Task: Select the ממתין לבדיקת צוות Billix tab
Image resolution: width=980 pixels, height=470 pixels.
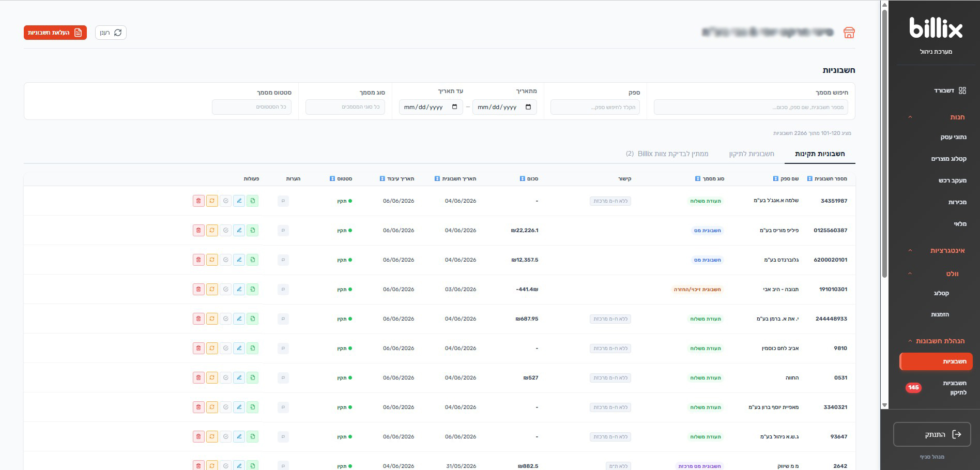Action: (667, 154)
